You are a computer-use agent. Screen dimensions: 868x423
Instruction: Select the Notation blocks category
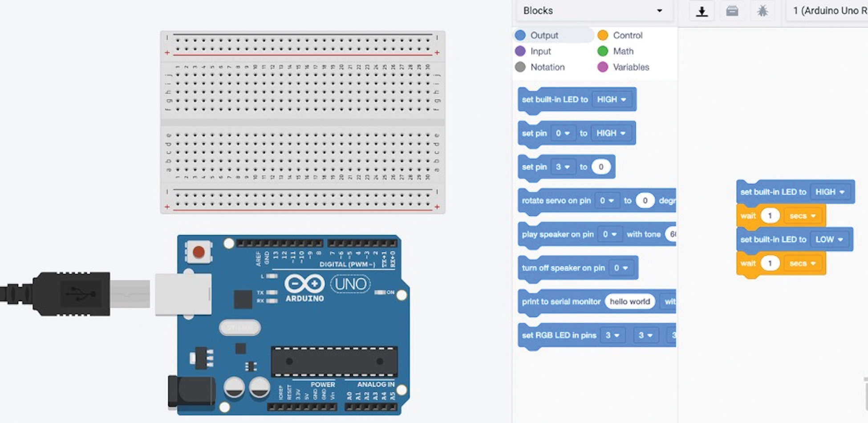click(x=540, y=67)
